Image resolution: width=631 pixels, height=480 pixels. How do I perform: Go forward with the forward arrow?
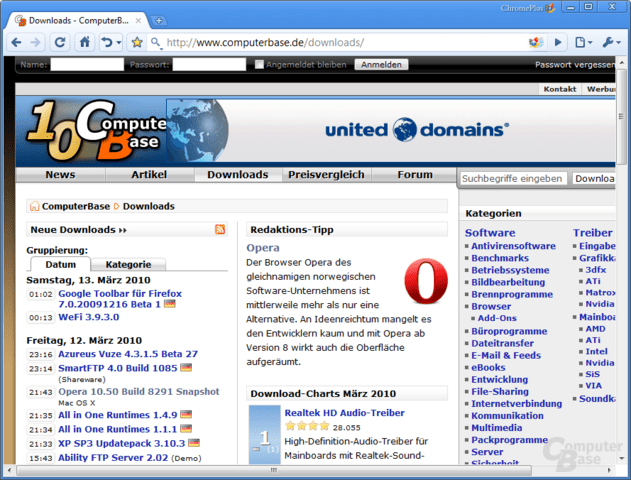click(x=35, y=42)
